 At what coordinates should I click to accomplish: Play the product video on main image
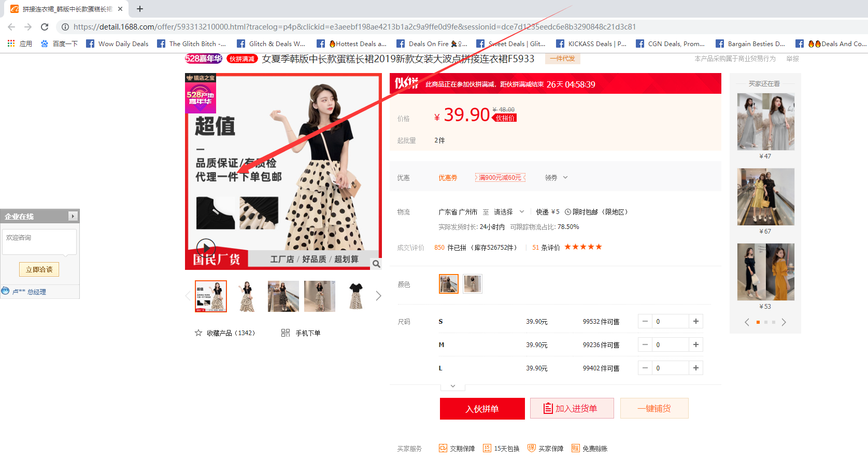click(206, 247)
